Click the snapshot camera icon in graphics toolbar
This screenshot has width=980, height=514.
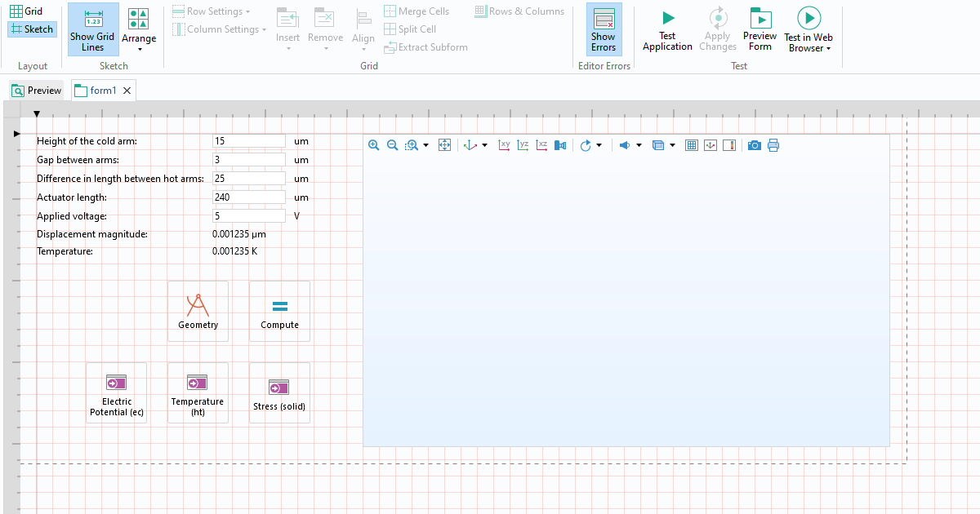tap(754, 144)
